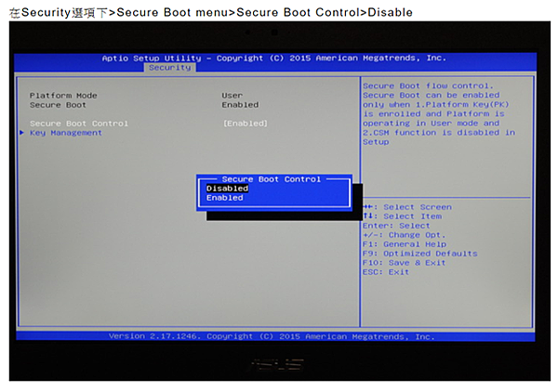Click the Enter: Select hint

click(x=396, y=226)
